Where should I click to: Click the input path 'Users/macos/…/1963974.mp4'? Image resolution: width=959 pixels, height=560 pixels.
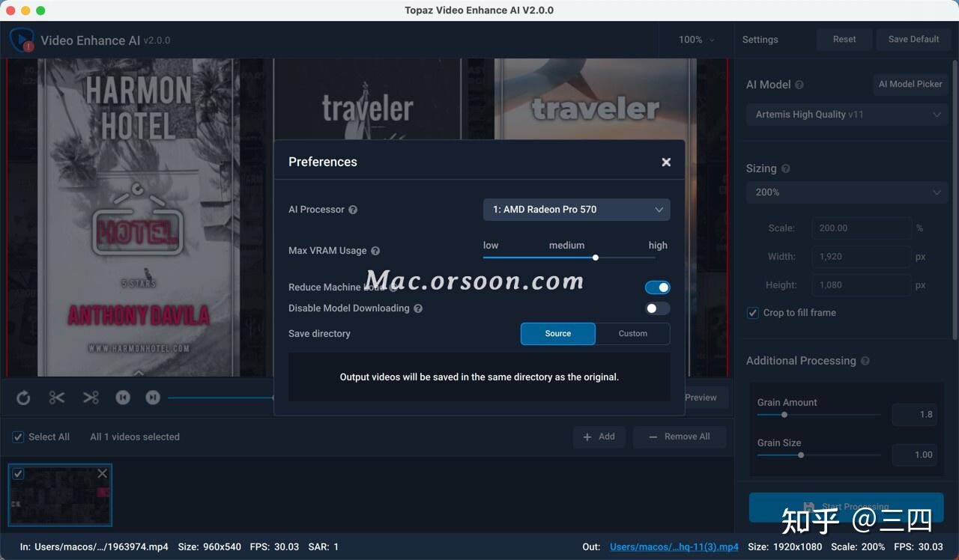coord(101,547)
